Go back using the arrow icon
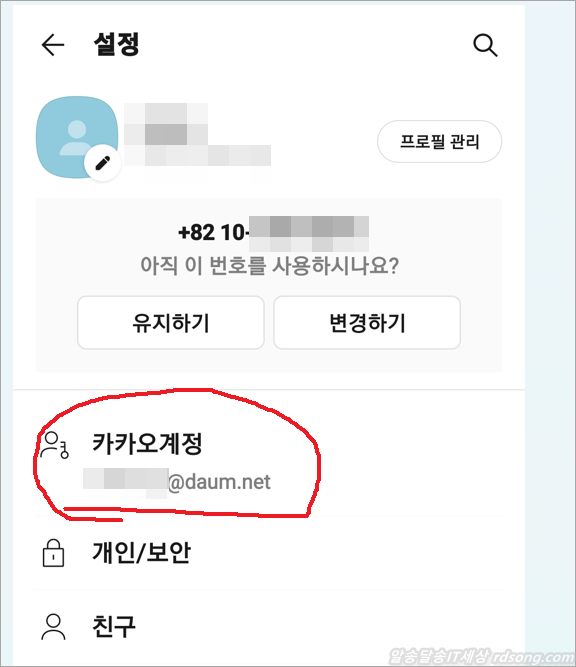The width and height of the screenshot is (576, 667). tap(53, 45)
